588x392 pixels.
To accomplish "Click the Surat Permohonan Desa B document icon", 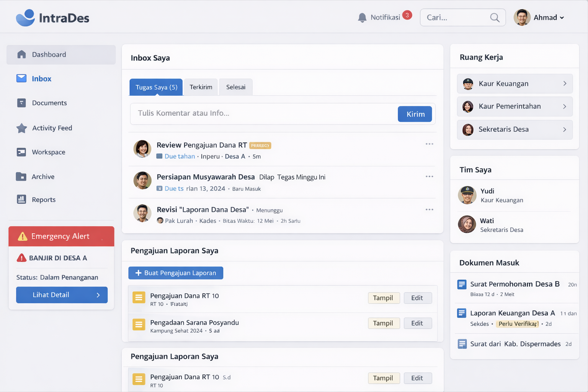I will point(462,284).
